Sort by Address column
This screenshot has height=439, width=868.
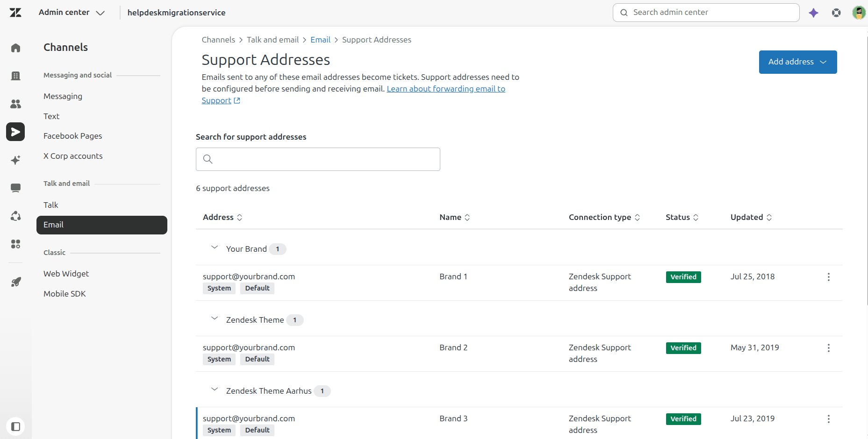coord(222,217)
